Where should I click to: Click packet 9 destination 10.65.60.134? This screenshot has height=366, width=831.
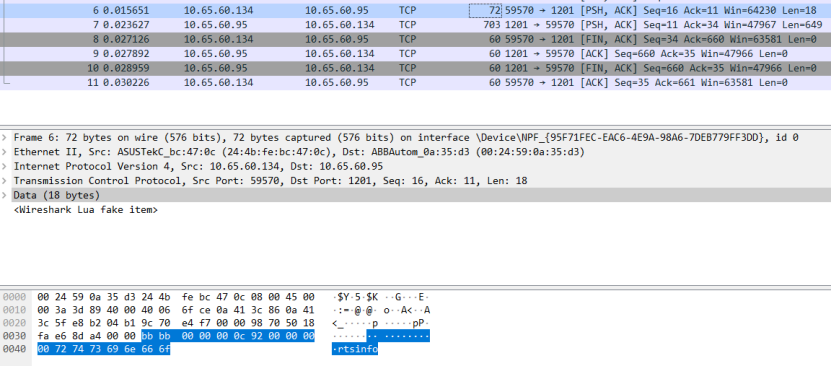click(340, 53)
